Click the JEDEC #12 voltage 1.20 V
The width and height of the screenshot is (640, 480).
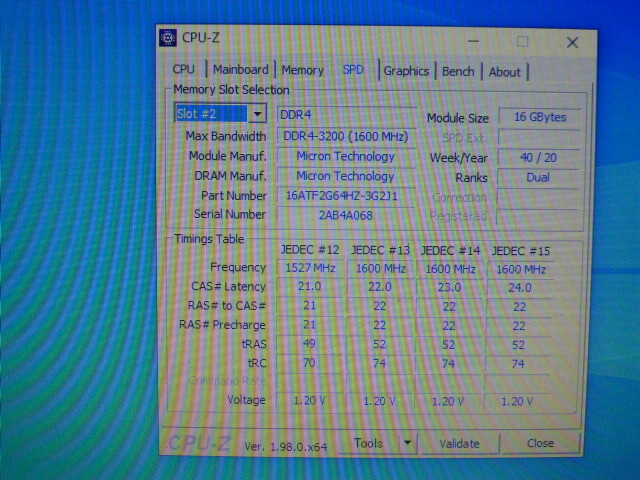click(x=309, y=401)
